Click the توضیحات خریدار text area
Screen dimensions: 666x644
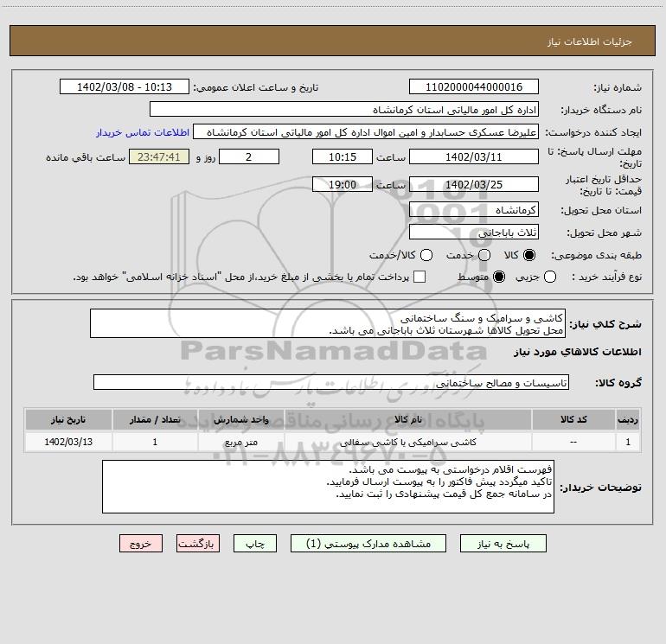(x=328, y=487)
